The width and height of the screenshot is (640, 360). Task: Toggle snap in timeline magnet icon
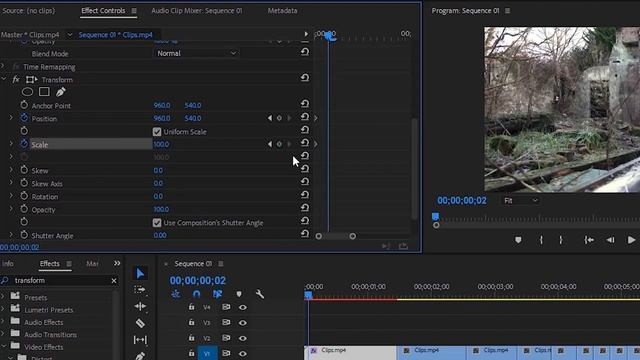click(196, 294)
